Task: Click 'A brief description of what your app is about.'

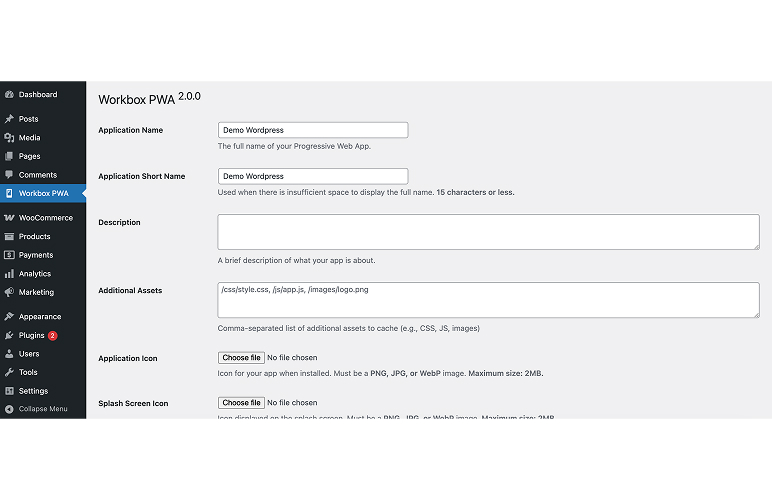Action: (x=296, y=260)
